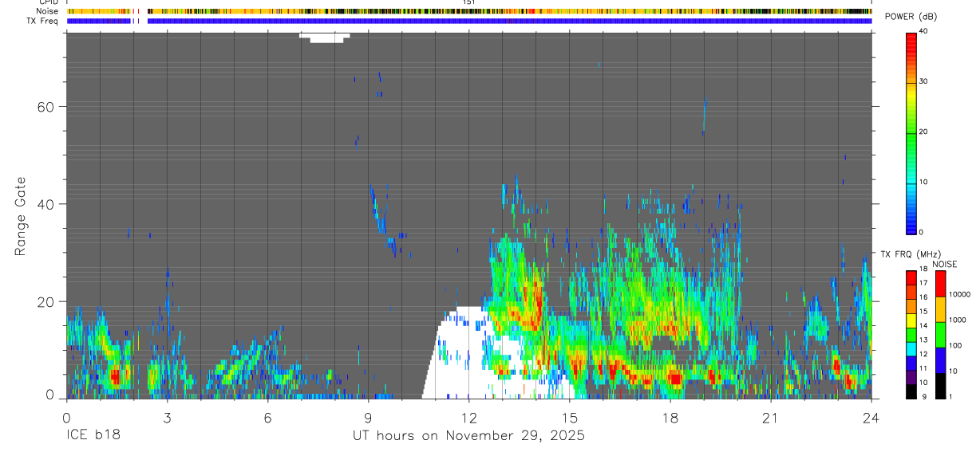The image size is (980, 452).
Task: Click the NOISE color bar legend
Action: coord(940,334)
